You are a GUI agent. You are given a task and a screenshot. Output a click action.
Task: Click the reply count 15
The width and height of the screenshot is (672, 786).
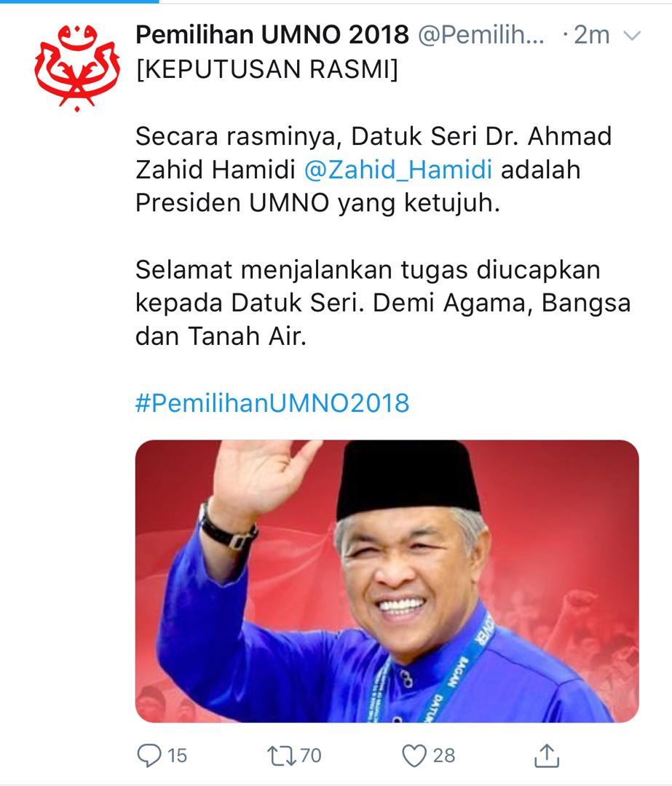(177, 755)
